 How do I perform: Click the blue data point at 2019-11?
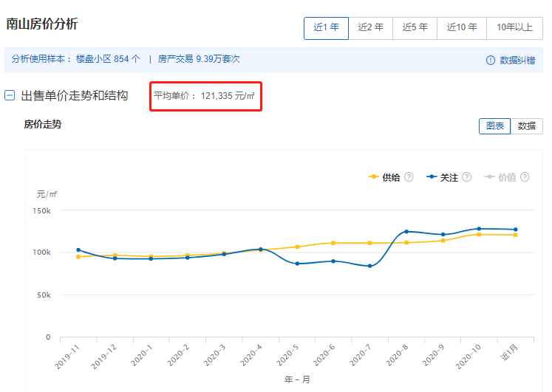coord(78,250)
